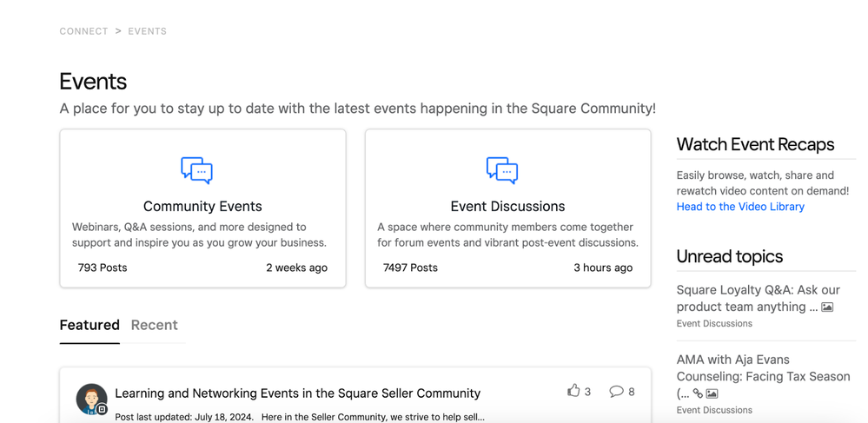Screen dimensions: 868x423
Task: Switch to the Recent tab
Action: [154, 325]
